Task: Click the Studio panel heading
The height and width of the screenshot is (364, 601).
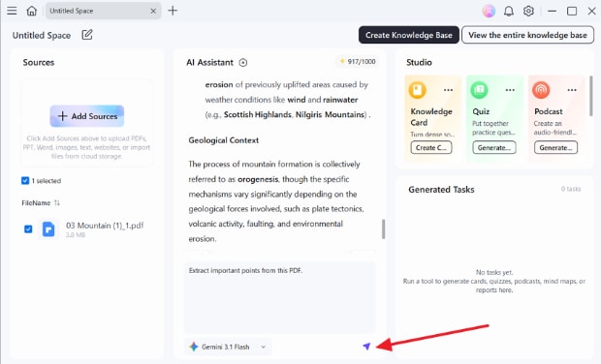Action: 419,62
